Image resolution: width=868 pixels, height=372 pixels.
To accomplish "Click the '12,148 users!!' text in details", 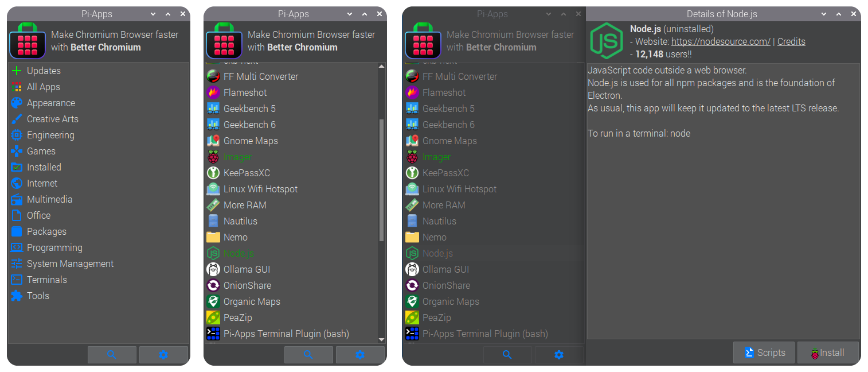I will (x=664, y=54).
